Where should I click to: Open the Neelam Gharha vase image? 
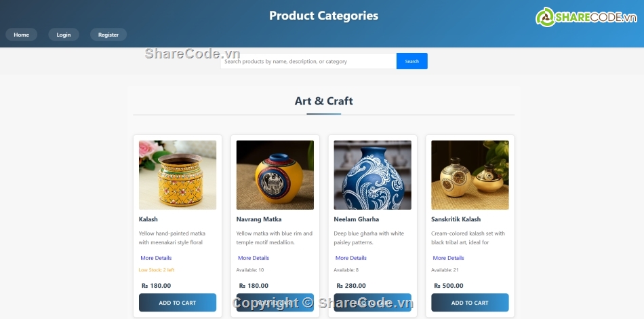373,175
